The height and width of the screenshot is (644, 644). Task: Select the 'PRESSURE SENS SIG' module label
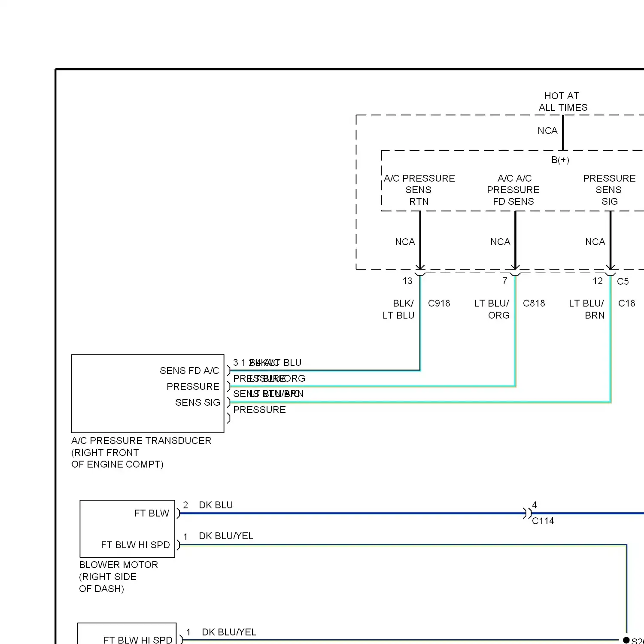point(609,190)
